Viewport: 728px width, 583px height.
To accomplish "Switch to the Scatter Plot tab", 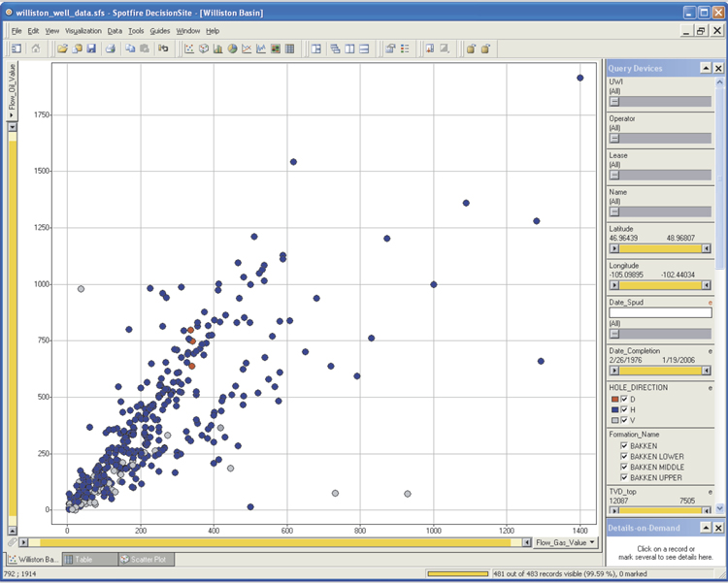I will point(147,560).
